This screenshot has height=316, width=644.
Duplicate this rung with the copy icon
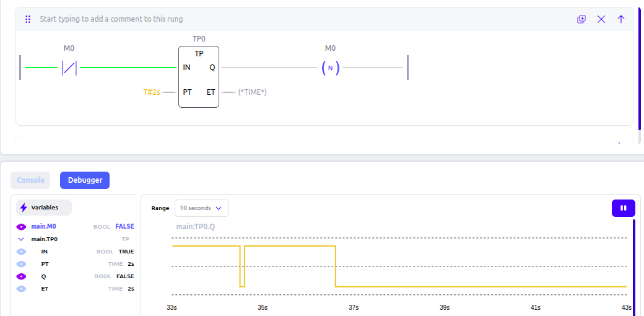pyautogui.click(x=581, y=19)
